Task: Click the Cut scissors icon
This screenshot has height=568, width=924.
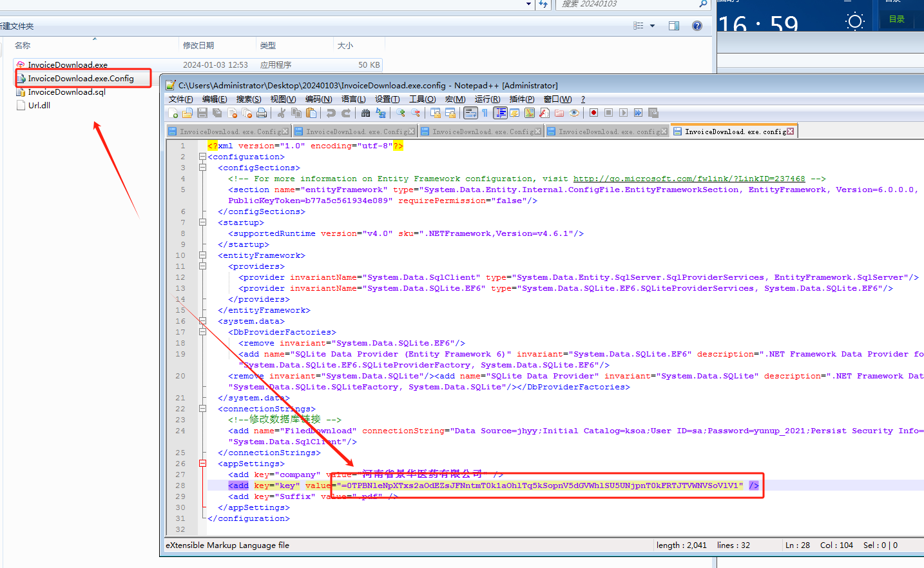Action: (x=281, y=113)
